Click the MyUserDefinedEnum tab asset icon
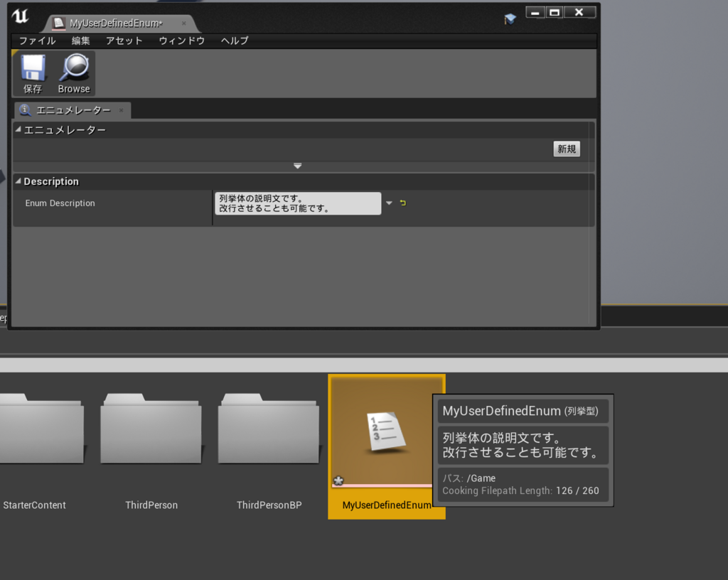Viewport: 728px width, 580px height. (x=58, y=23)
